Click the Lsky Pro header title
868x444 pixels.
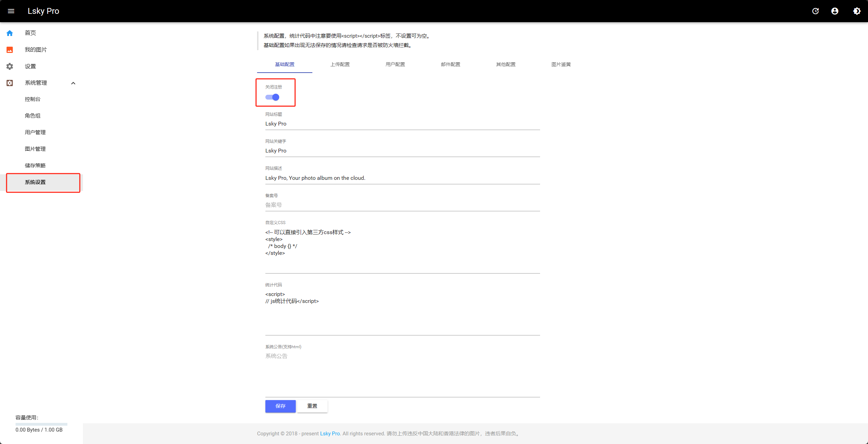pos(44,11)
